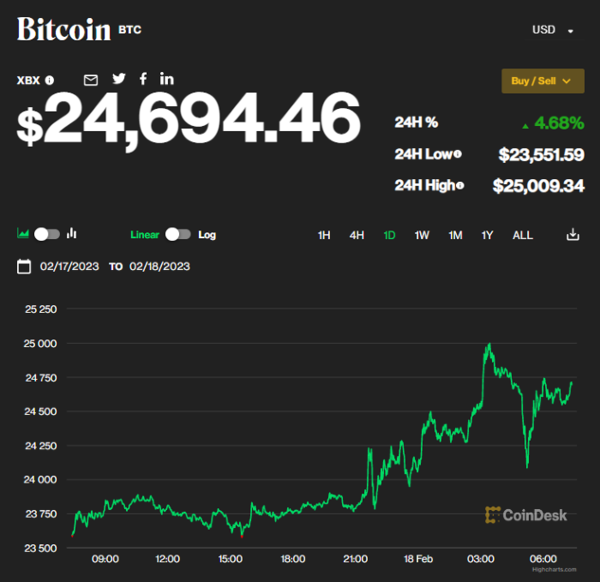Click info icon beside 24H High

coord(461,185)
